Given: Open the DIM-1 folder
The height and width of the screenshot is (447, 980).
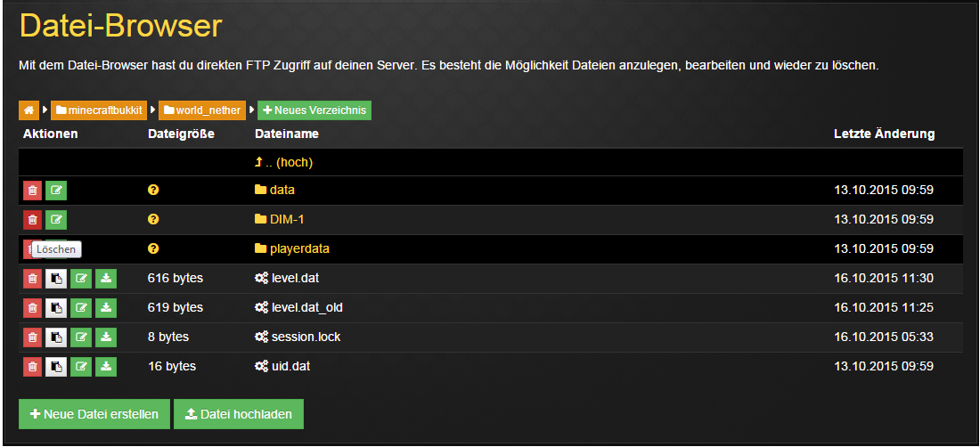Looking at the screenshot, I should click(x=280, y=219).
